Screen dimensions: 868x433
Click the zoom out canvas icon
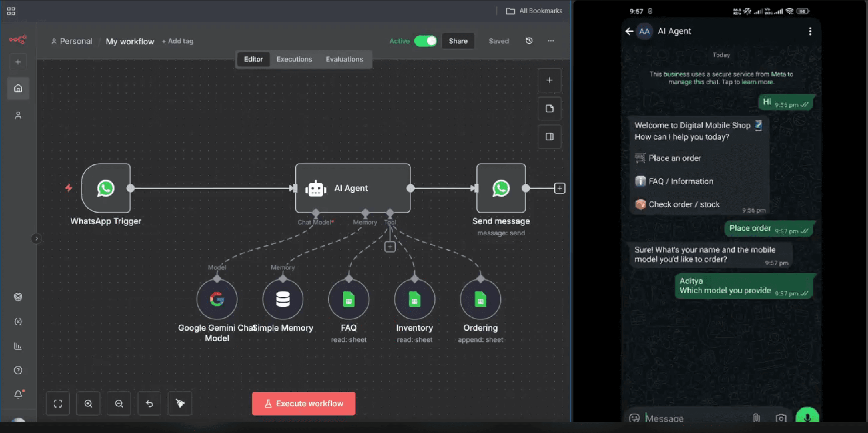[119, 404]
